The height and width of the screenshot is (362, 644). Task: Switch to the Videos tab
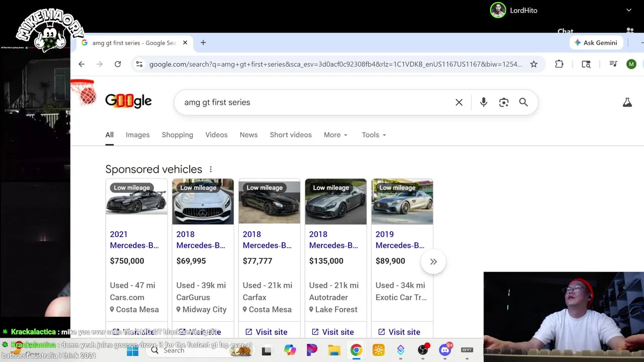(216, 135)
